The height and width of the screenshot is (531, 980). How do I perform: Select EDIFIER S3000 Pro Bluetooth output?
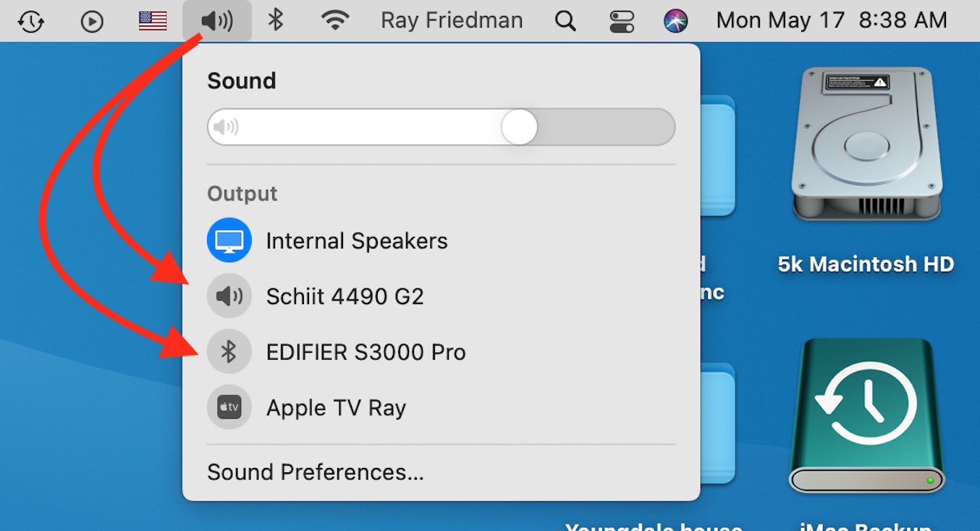(366, 352)
